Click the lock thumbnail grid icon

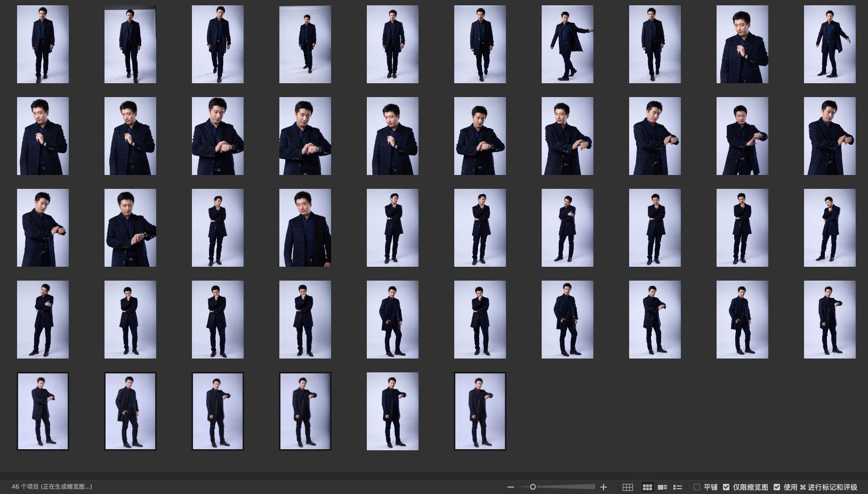(x=628, y=487)
